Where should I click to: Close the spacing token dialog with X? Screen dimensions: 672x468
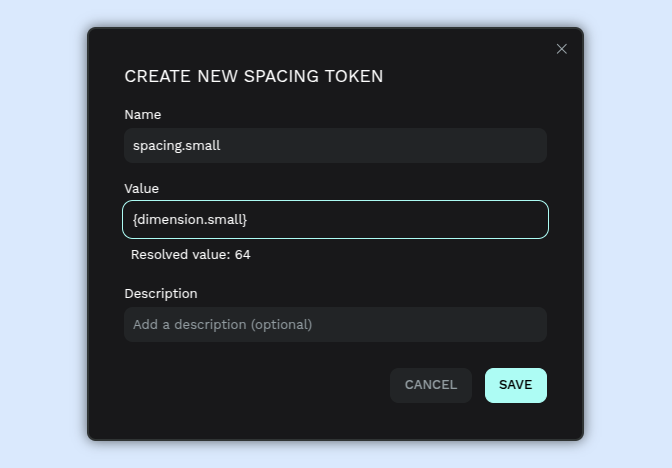[562, 49]
